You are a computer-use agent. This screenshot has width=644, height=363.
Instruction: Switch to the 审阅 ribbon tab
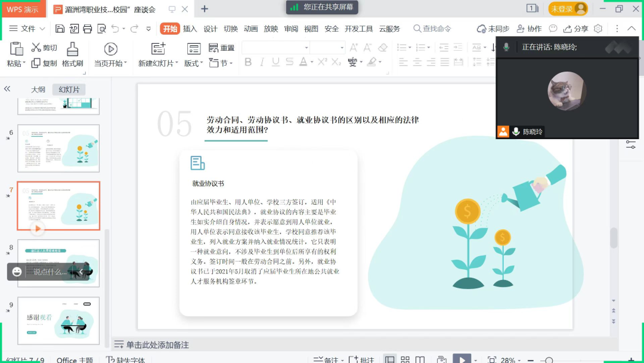pyautogui.click(x=291, y=29)
